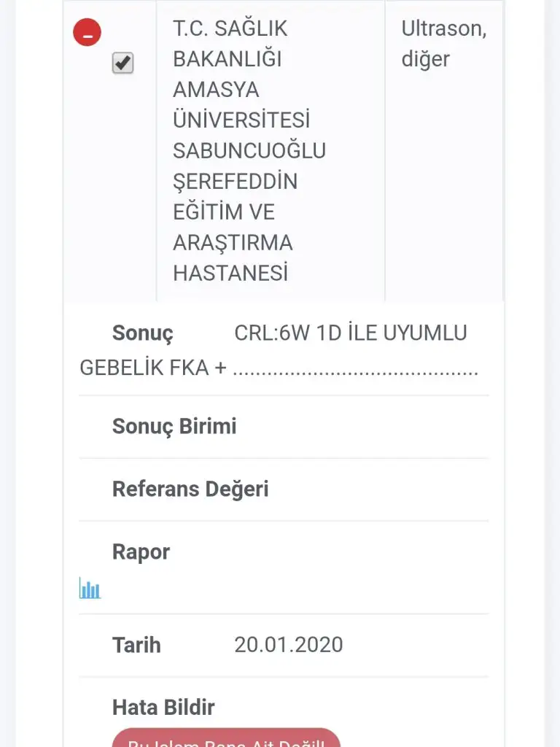Click the 'Referans Değeri' row label
The width and height of the screenshot is (560, 747).
click(190, 489)
